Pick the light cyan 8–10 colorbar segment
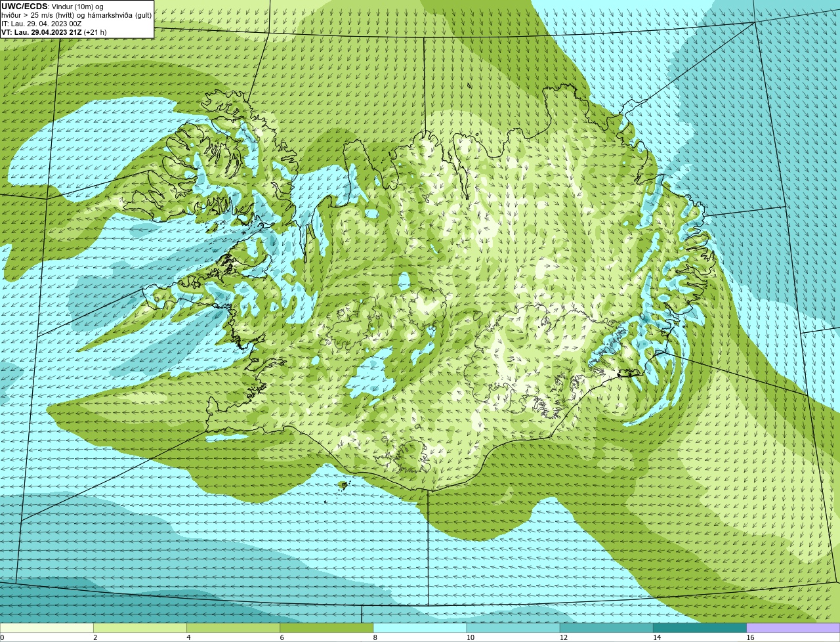This screenshot has height=642, width=840. [x=420, y=628]
